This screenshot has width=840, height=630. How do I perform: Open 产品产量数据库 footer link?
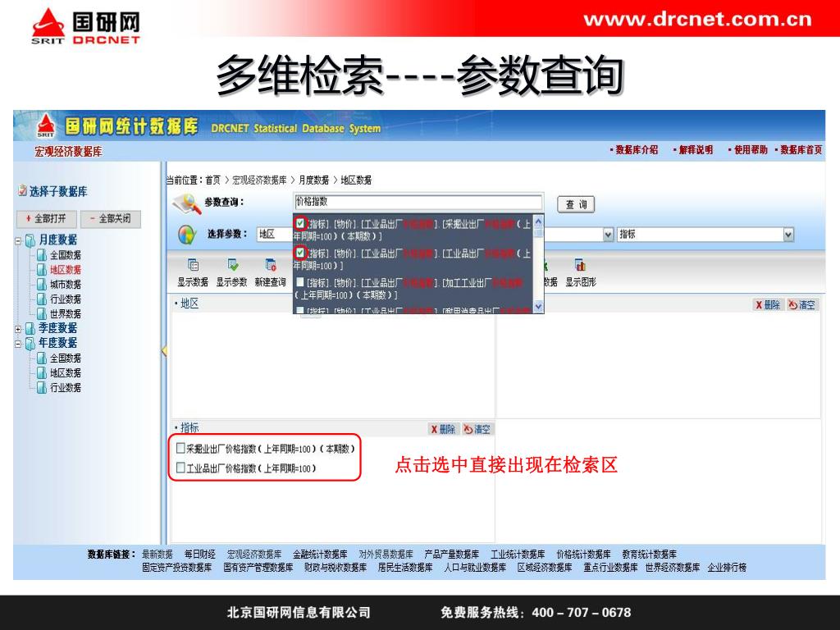click(452, 554)
